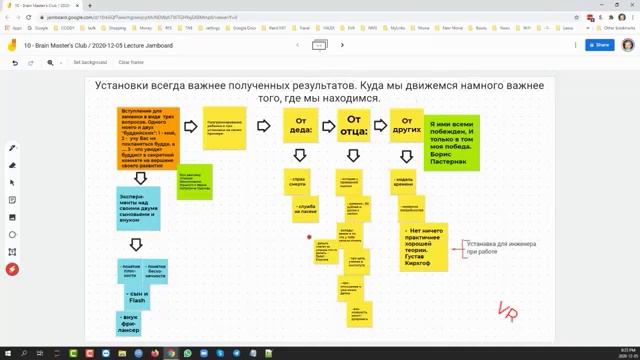Open the New Movie bookmarks folder
Viewport: 640px width, 360px height.
pos(449,28)
